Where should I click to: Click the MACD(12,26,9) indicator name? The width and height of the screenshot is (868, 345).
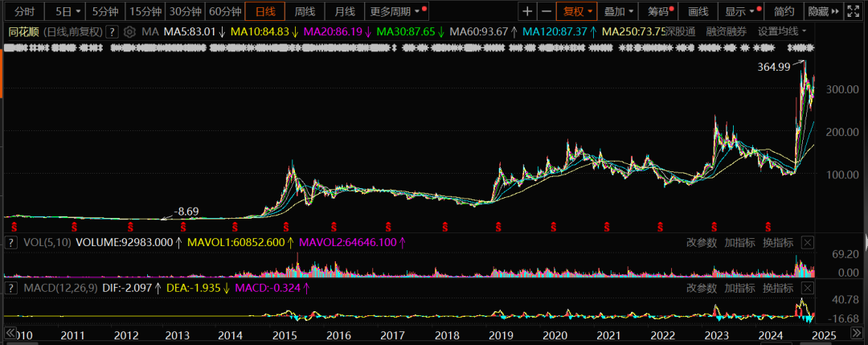point(59,288)
